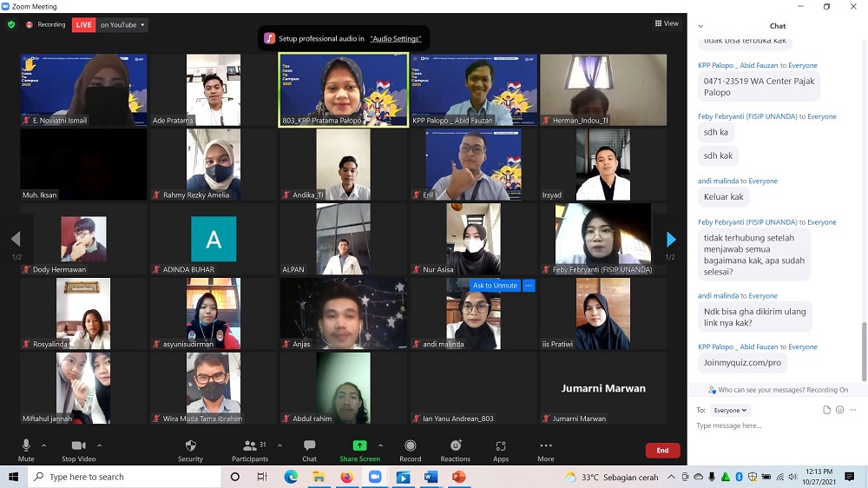Open the 'Everyone' recipient dropdown
The width and height of the screenshot is (868, 488).
click(730, 410)
